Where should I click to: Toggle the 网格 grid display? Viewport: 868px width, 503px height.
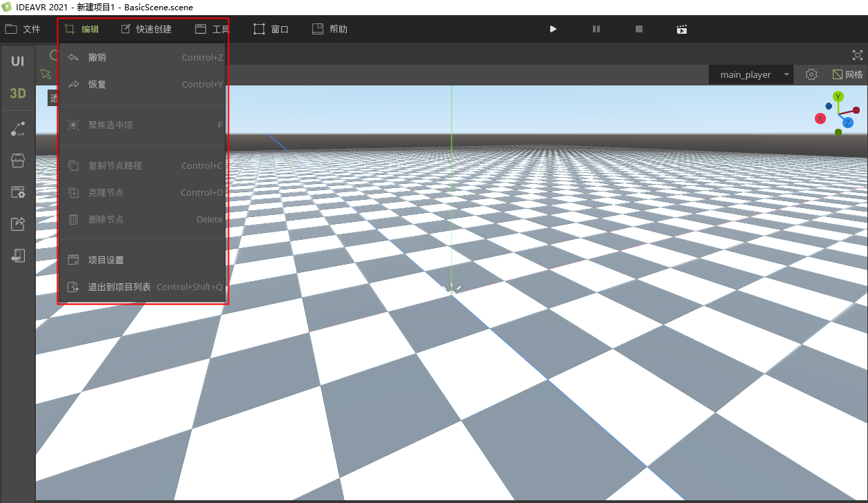click(x=847, y=74)
